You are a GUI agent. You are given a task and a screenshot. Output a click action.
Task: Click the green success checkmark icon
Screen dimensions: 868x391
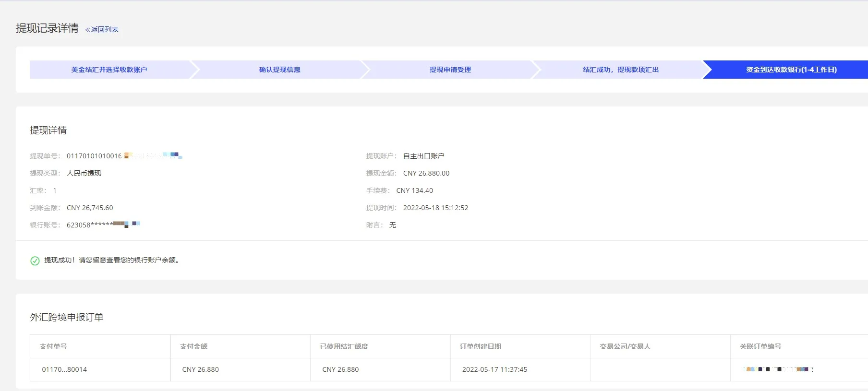[35, 261]
